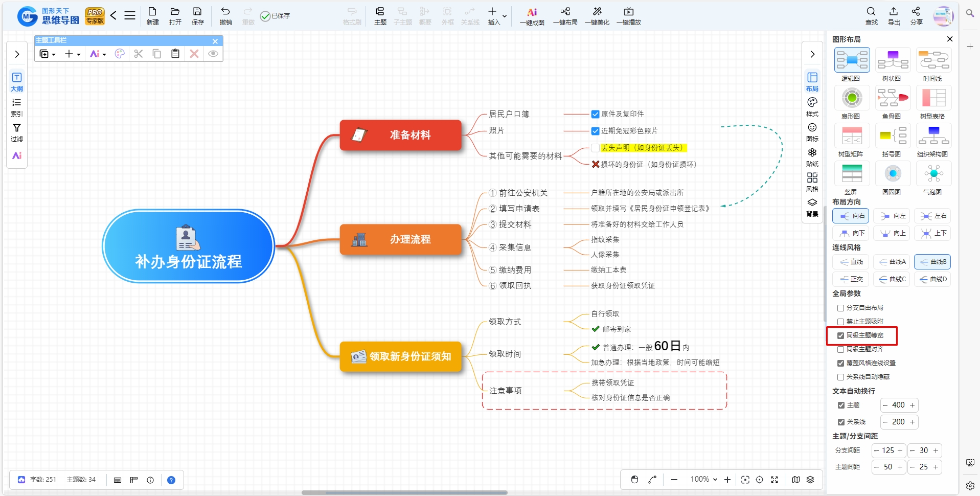Switch to the 大纲 outline tab
Image resolution: width=980 pixels, height=496 pixels.
[17, 82]
